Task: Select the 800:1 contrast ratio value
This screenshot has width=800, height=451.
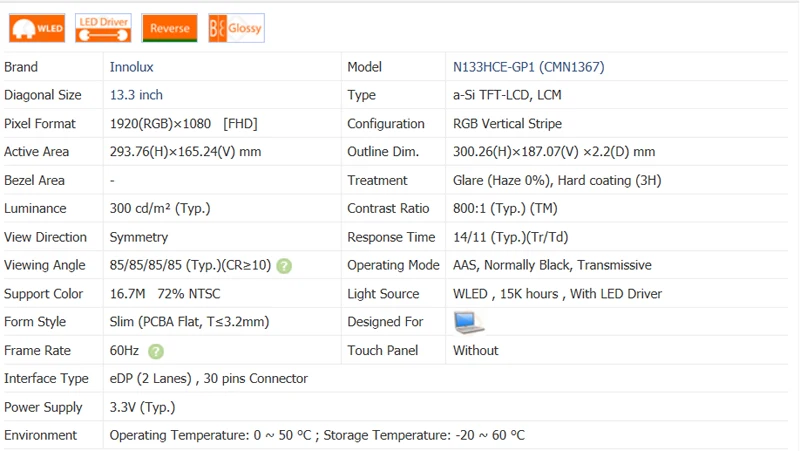Action: (x=505, y=208)
